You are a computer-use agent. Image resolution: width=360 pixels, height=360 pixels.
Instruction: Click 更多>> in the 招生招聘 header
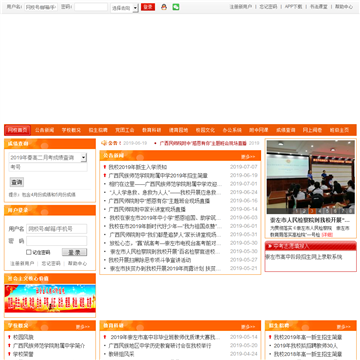(344, 327)
